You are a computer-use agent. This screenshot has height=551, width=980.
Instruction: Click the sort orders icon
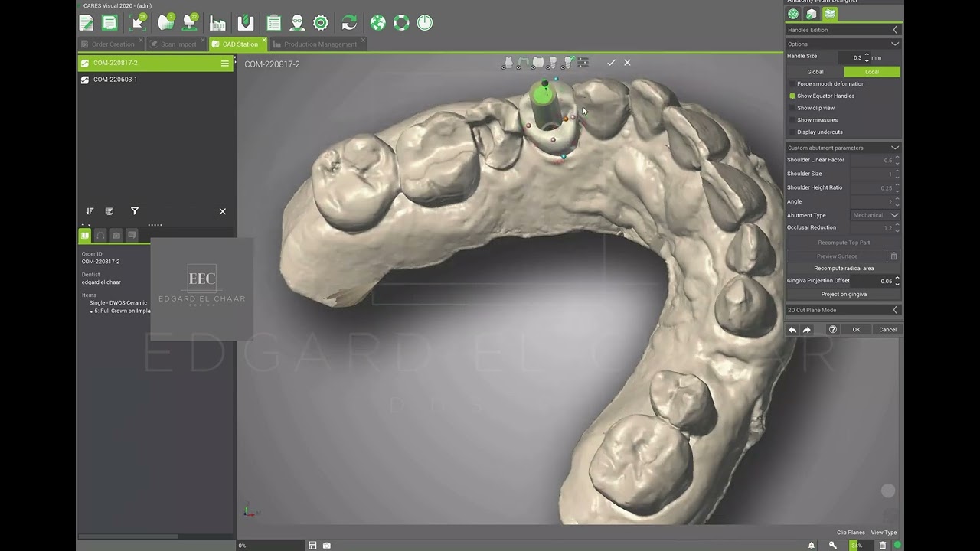(x=90, y=211)
